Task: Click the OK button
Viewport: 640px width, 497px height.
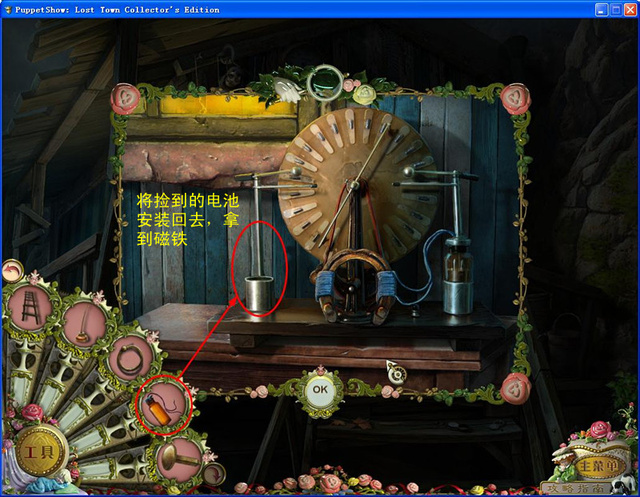Action: click(x=320, y=389)
